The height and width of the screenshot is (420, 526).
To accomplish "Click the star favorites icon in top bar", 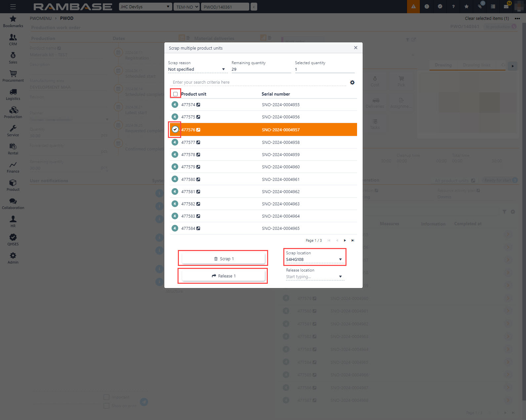I will [466, 7].
